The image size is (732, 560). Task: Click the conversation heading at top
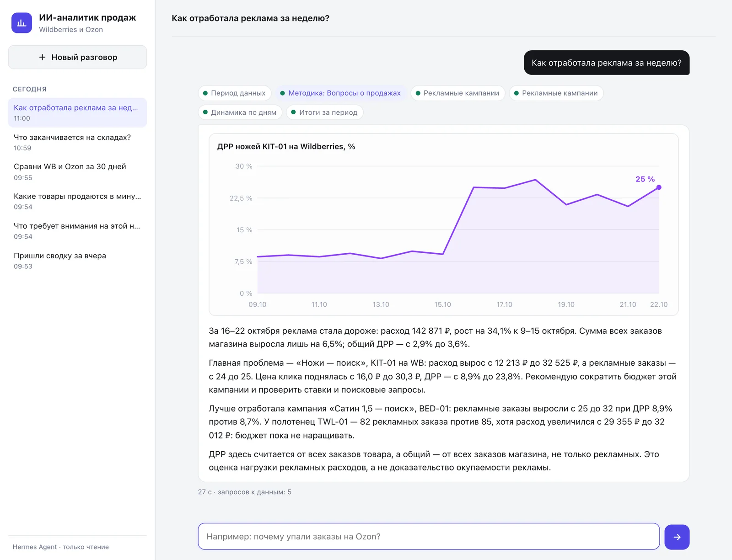pos(250,18)
